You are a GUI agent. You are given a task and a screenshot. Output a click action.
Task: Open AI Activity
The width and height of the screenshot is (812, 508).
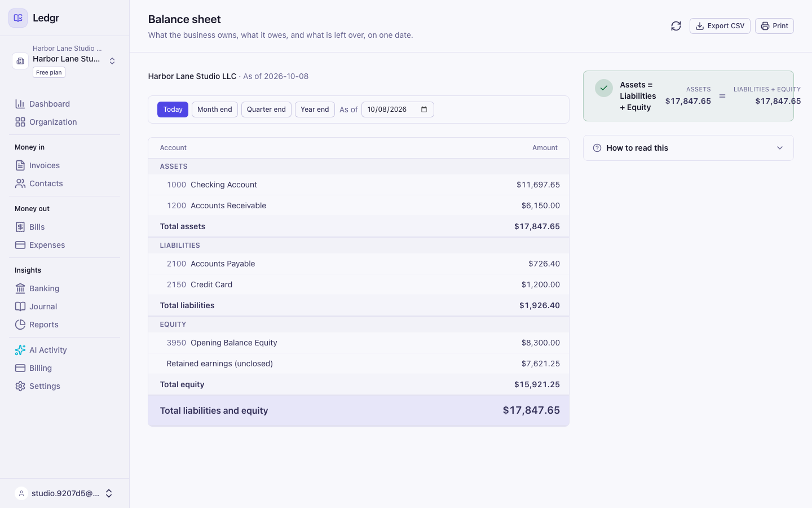coord(64,350)
